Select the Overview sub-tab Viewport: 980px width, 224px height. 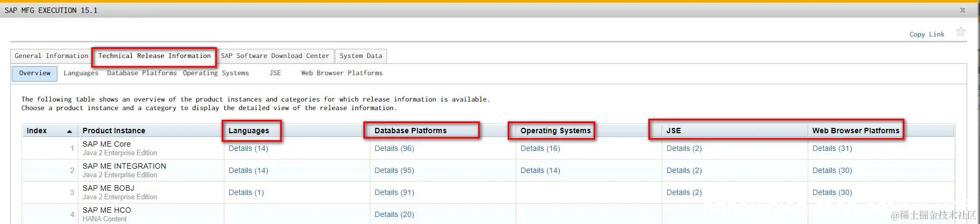click(35, 73)
